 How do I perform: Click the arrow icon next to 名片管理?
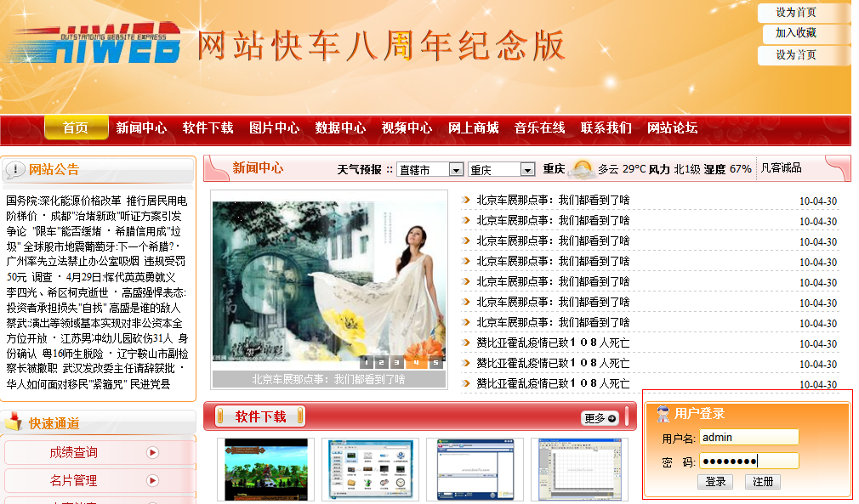point(152,482)
